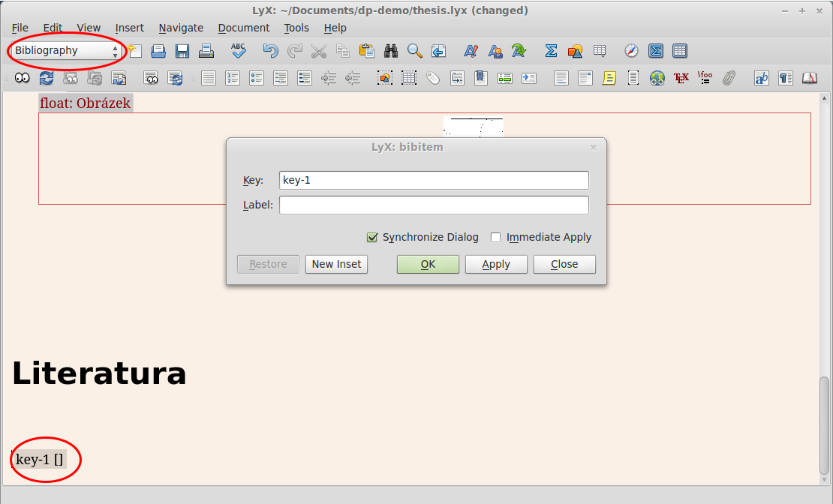Viewport: 833px width, 504px height.
Task: Click the Find and Replace binoculars icon
Action: pos(391,51)
